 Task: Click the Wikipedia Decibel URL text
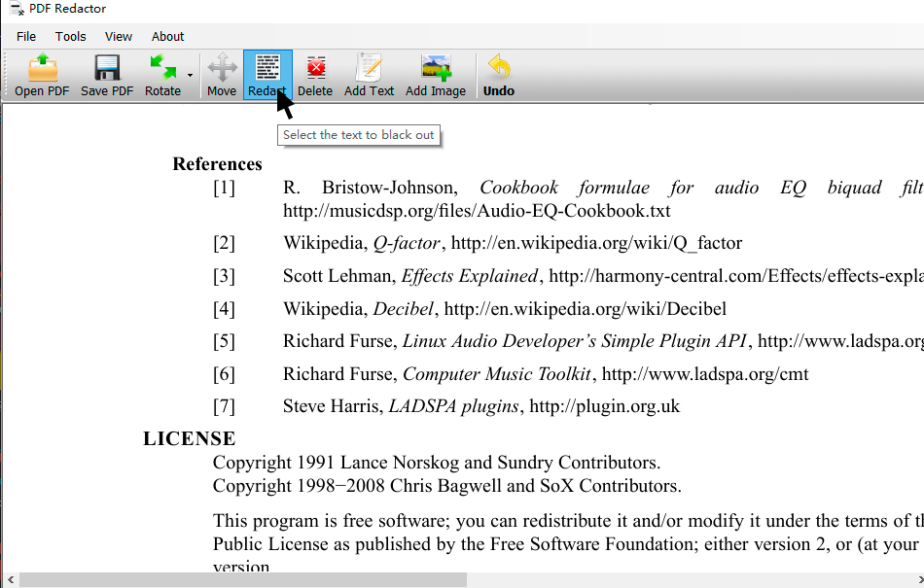[x=586, y=309]
